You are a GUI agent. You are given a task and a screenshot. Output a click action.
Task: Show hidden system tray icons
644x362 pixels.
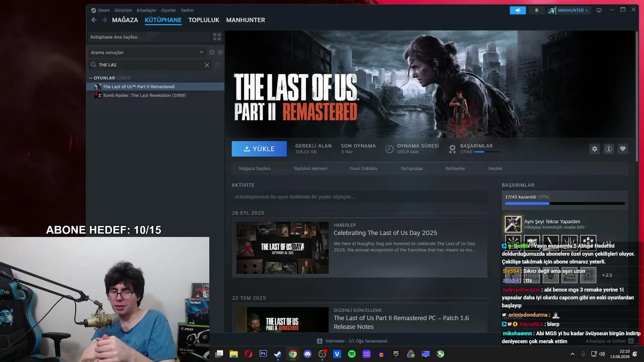[572, 354]
